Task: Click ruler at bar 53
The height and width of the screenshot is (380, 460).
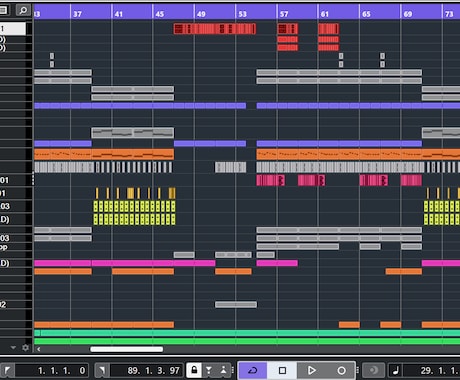Action: click(242, 14)
